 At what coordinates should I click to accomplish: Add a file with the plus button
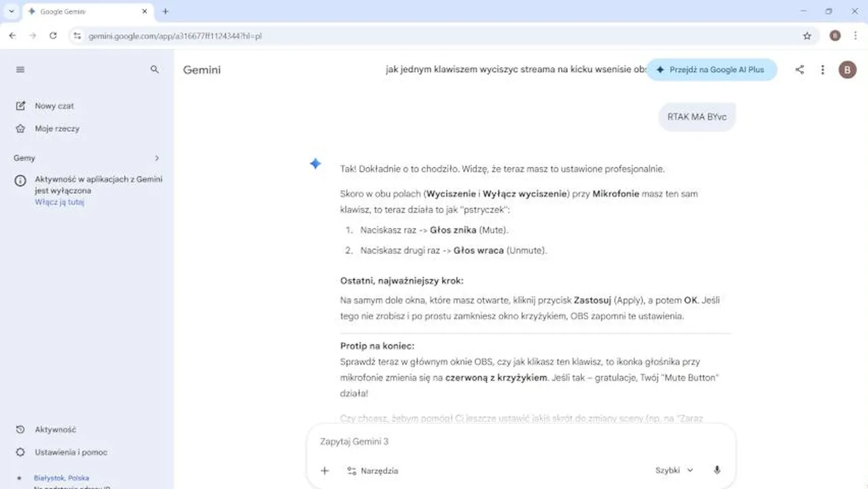325,471
